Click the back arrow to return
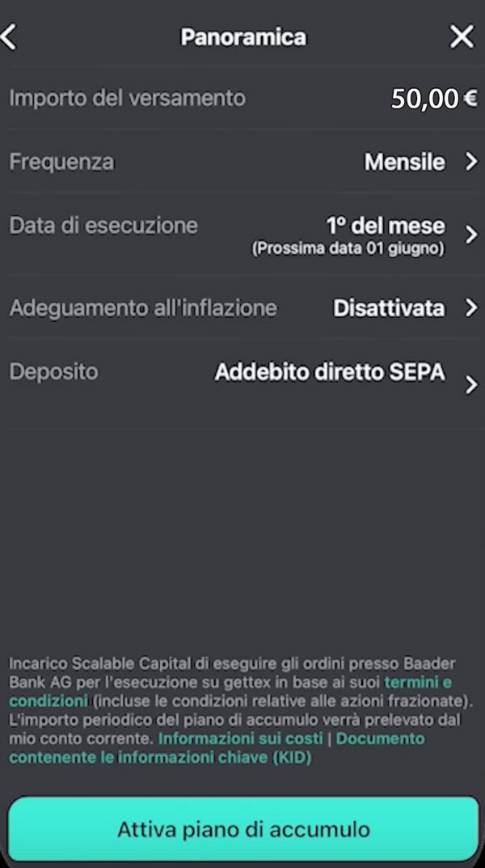 click(x=11, y=36)
